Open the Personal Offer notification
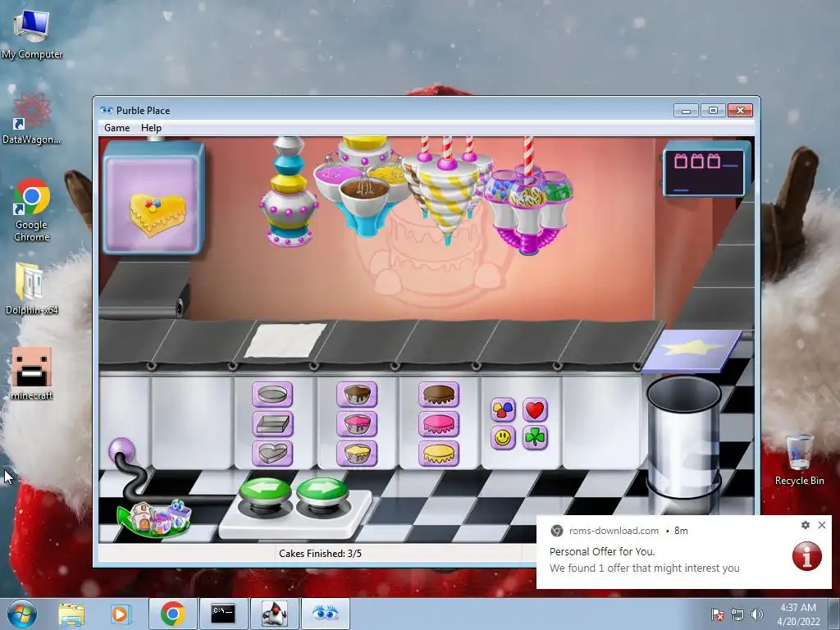 [683, 552]
